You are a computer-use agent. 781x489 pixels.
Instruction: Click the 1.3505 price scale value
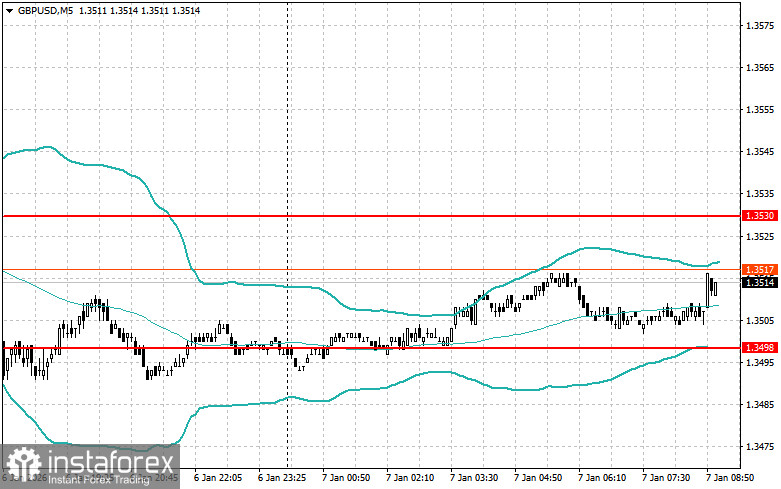pos(760,320)
